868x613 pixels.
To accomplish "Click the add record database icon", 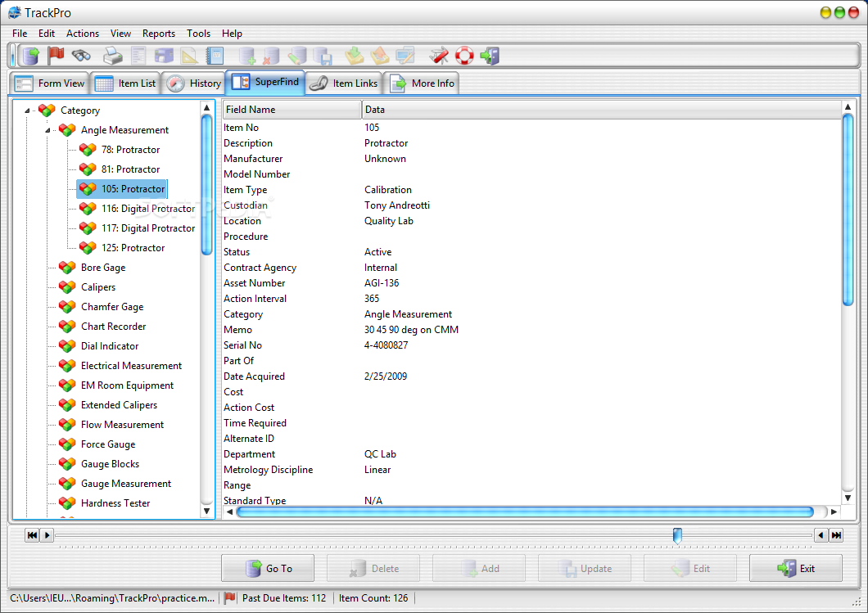I will (247, 56).
